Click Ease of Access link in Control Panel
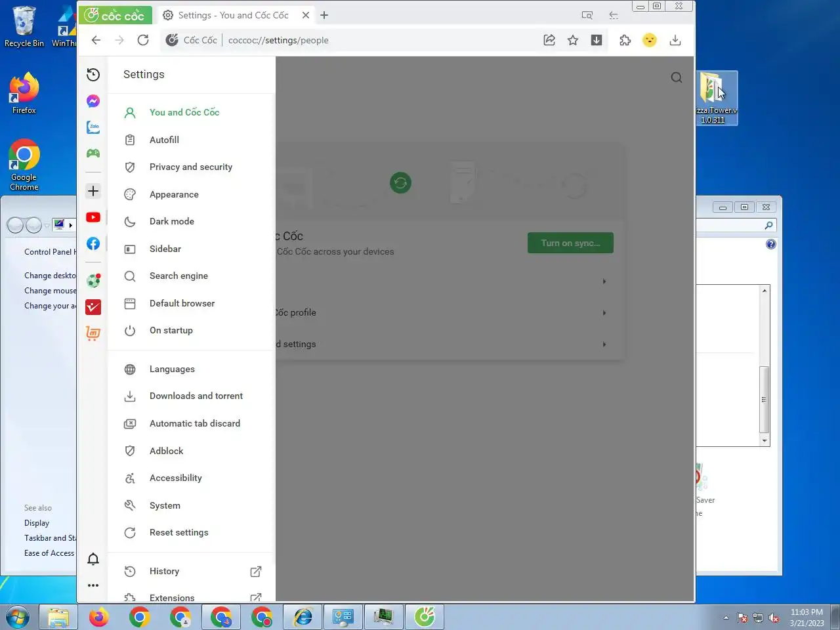Viewport: 840px width, 630px height. [49, 553]
